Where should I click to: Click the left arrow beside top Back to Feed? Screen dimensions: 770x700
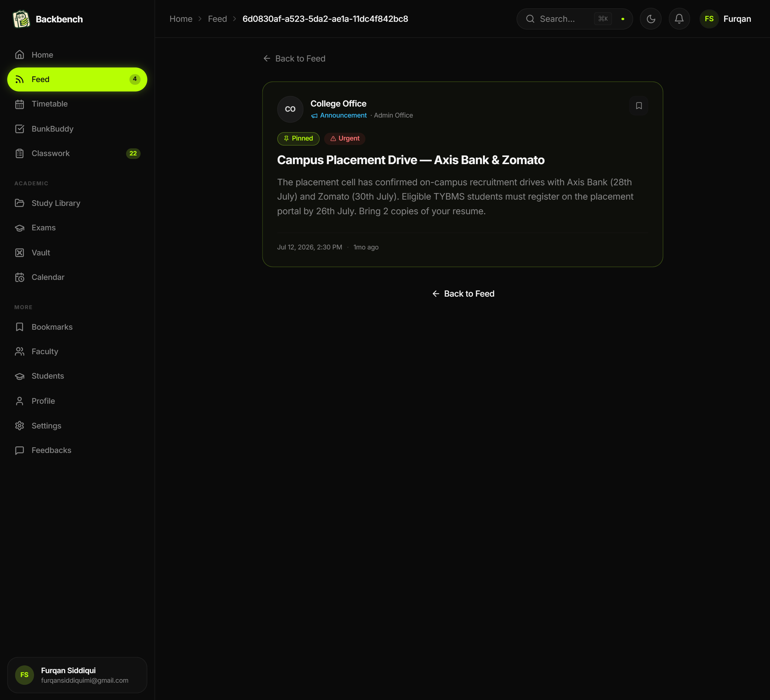[267, 58]
